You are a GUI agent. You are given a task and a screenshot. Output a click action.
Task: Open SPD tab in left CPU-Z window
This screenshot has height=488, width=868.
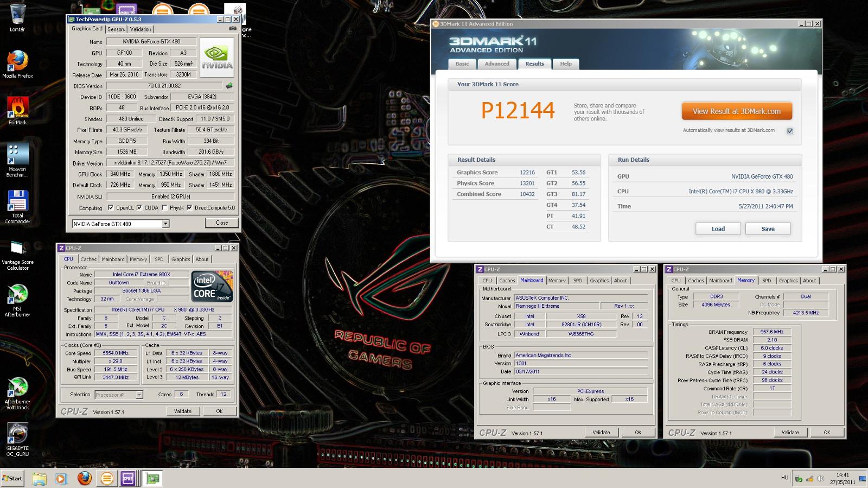click(159, 259)
